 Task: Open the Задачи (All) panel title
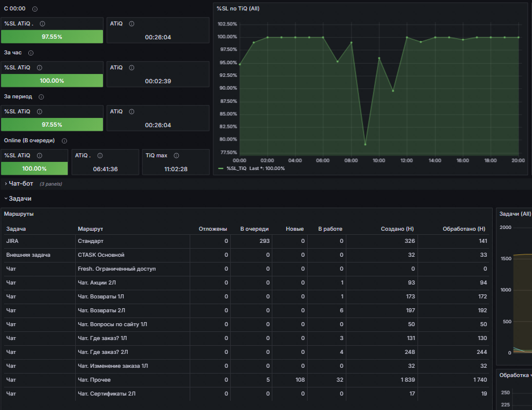tap(515, 214)
